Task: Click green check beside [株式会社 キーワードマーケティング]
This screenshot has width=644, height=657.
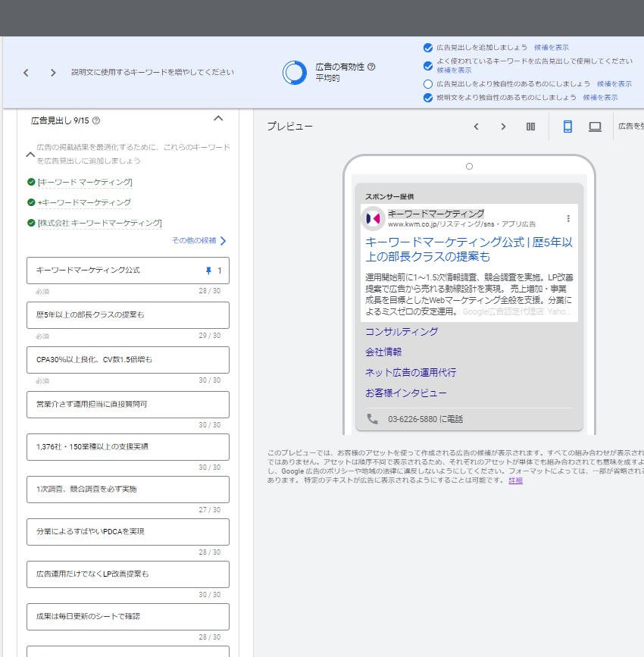Action: click(31, 223)
